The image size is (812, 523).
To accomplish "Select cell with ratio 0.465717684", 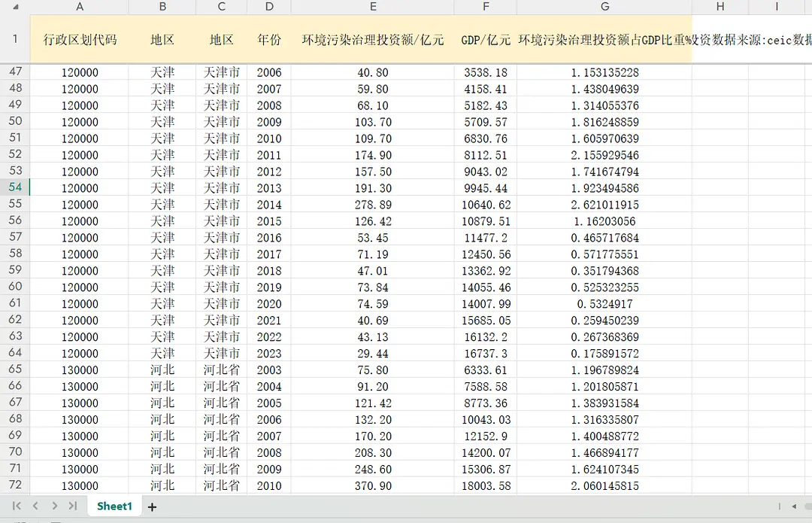I will [x=604, y=237].
